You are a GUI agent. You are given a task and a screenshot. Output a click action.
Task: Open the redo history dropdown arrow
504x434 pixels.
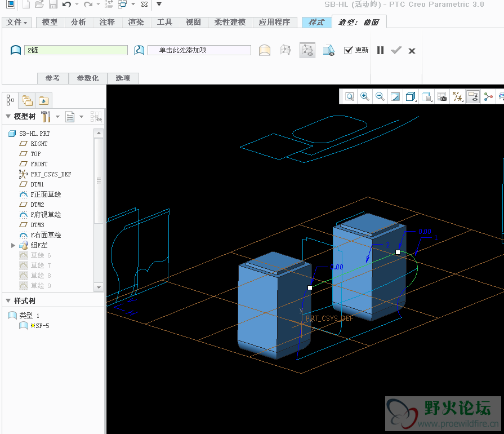(98, 4)
